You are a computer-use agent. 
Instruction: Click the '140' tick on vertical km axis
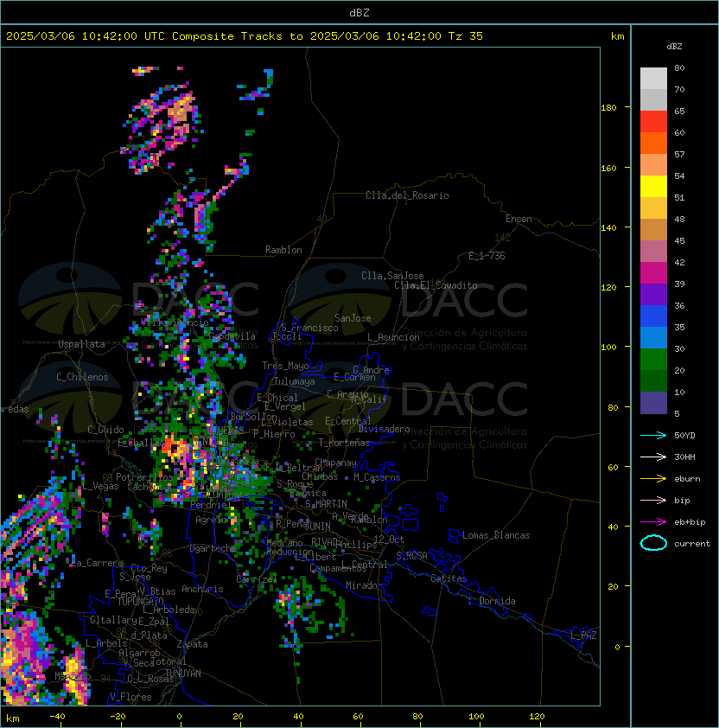tap(608, 228)
